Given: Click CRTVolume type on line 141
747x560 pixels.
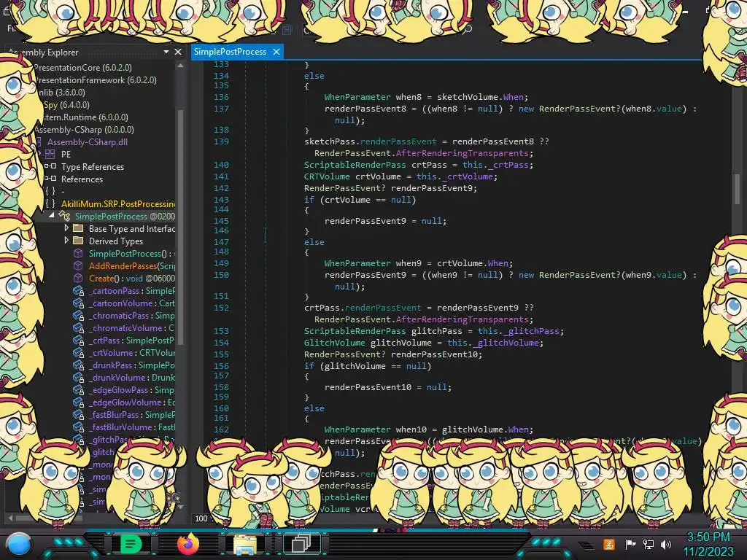Looking at the screenshot, I should coord(327,176).
